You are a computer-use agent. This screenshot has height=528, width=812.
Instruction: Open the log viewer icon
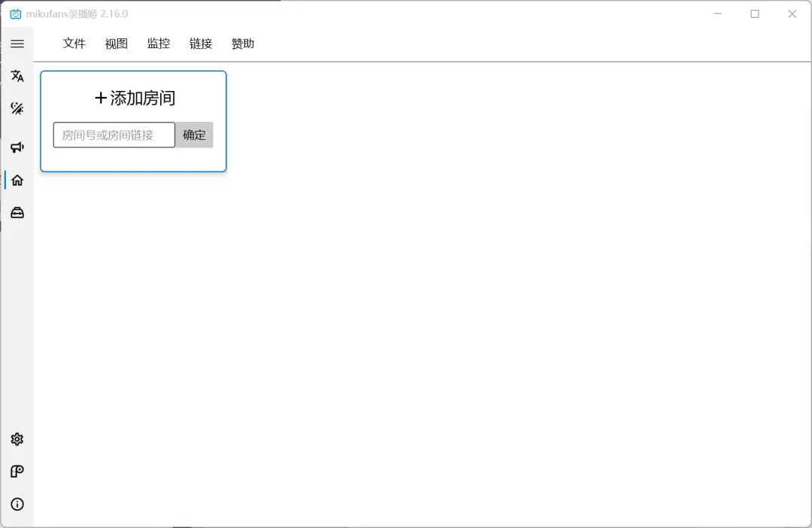pos(17,472)
